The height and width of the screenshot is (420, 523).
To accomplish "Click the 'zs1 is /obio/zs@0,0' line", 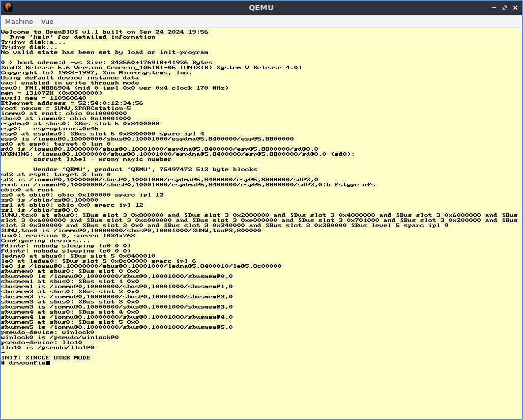I will click(39, 210).
